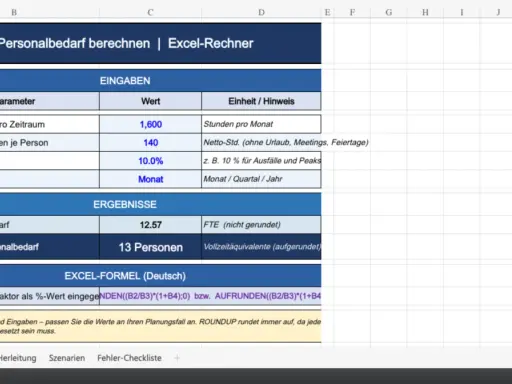This screenshot has width=512, height=384.
Task: Click the EXCEL-FORMEL (Deutsch) header
Action: (160, 276)
